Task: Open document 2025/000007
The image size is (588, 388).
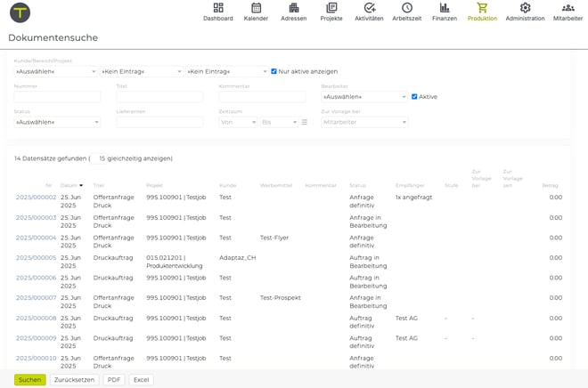Action: 36,298
